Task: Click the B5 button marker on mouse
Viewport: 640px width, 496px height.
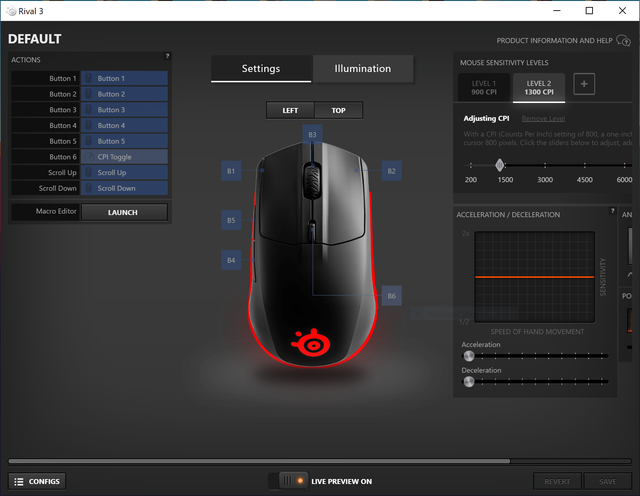Action: [231, 220]
